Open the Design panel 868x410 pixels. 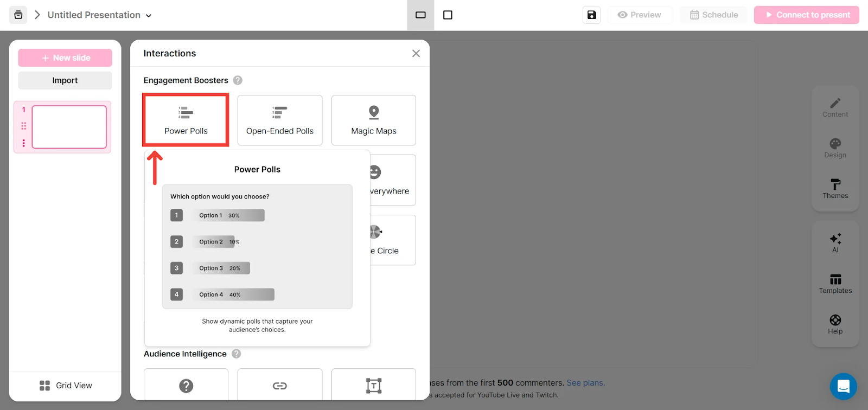point(835,148)
